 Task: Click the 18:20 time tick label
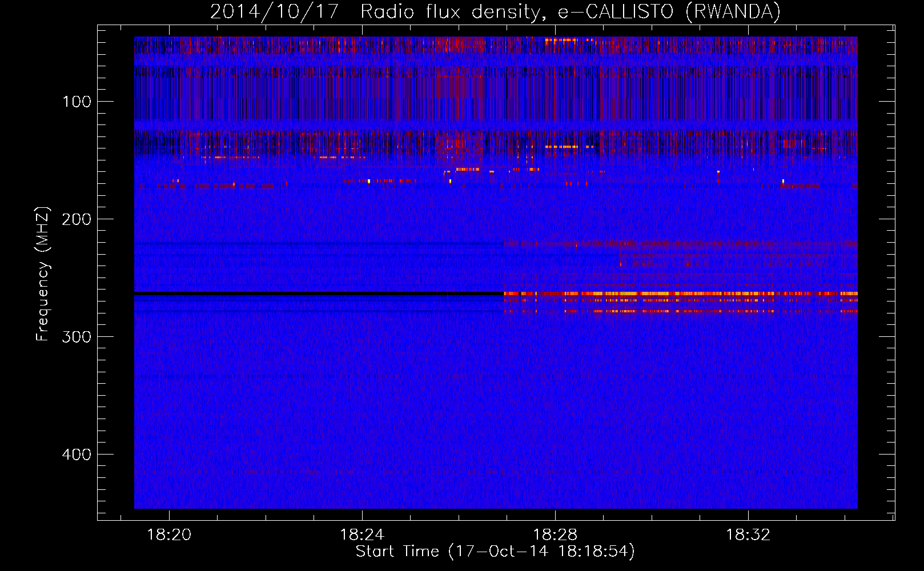(169, 534)
